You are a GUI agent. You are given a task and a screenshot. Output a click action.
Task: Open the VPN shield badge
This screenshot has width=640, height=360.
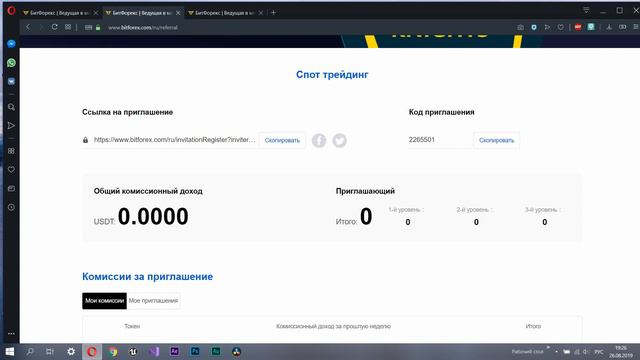tap(534, 27)
